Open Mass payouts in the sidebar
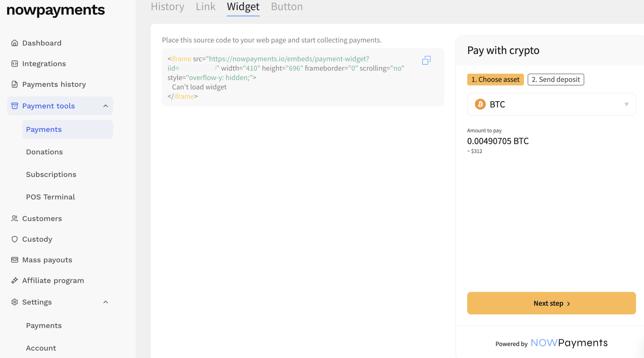The image size is (644, 358). click(47, 259)
